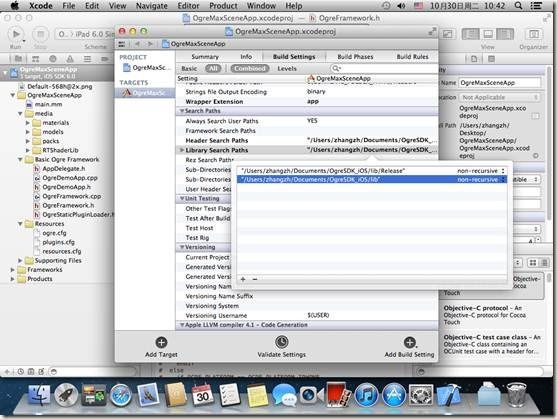Toggle utilities pane view button in toolbar
The height and width of the screenshot is (419, 557).
coord(505,34)
